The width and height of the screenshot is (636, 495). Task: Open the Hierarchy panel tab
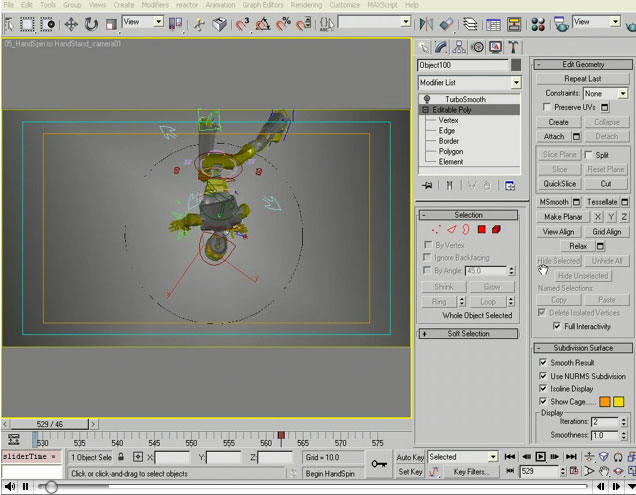click(460, 47)
